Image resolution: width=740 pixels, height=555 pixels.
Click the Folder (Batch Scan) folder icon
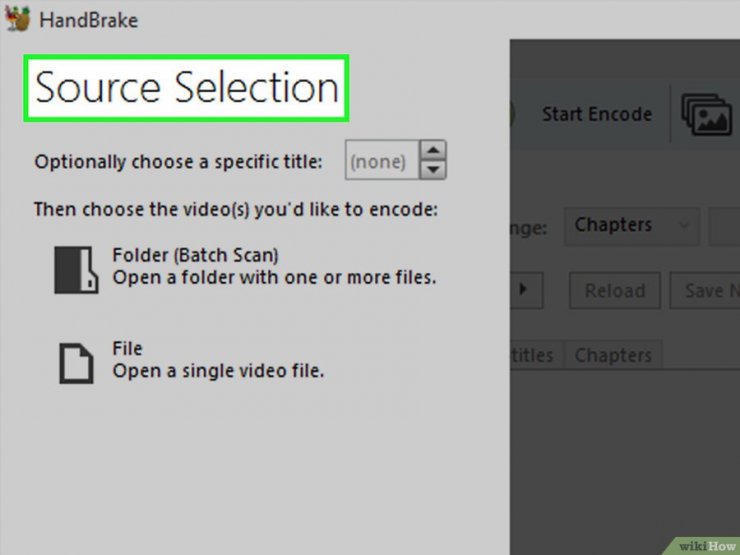[x=76, y=270]
